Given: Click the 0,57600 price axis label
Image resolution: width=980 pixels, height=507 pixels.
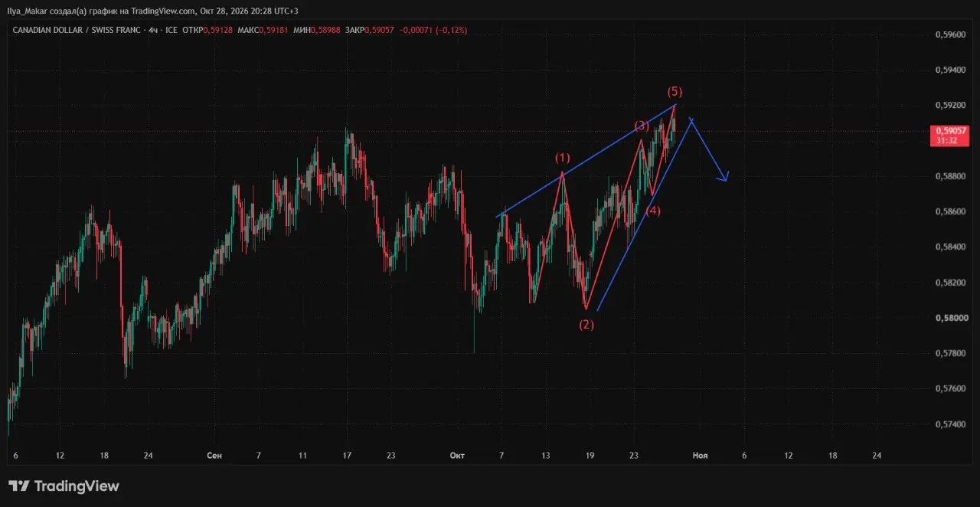Looking at the screenshot, I should click(x=950, y=388).
